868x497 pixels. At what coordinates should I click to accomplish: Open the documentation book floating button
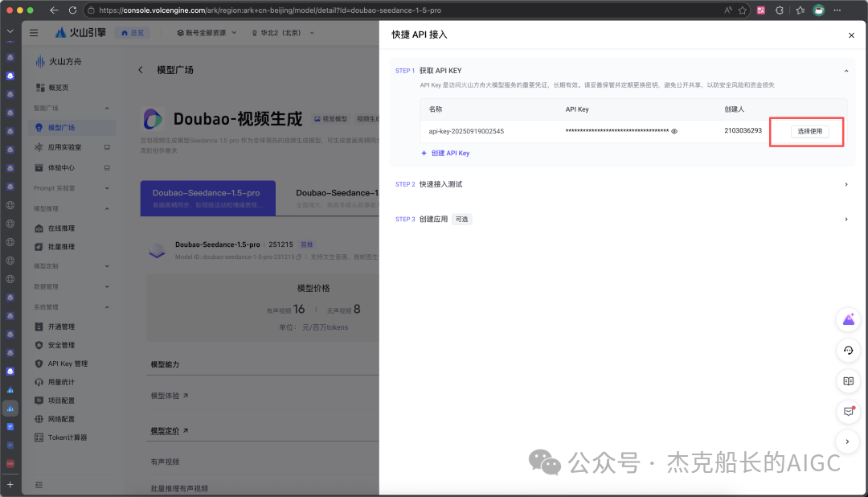(x=848, y=381)
